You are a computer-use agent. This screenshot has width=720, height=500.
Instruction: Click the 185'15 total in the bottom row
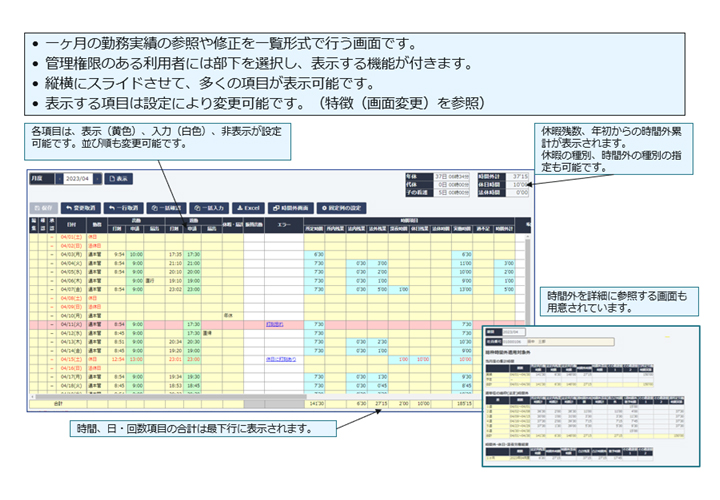pyautogui.click(x=462, y=404)
